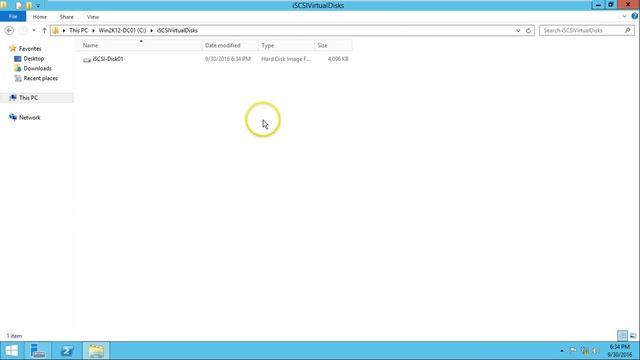
Task: Select Downloads in navigation pane
Action: 38,69
